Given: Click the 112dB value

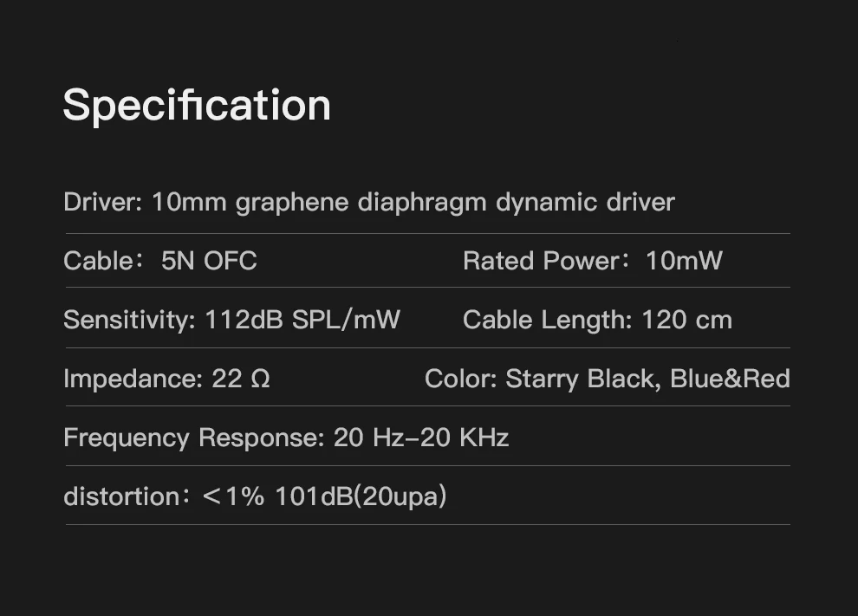Looking at the screenshot, I should (244, 320).
